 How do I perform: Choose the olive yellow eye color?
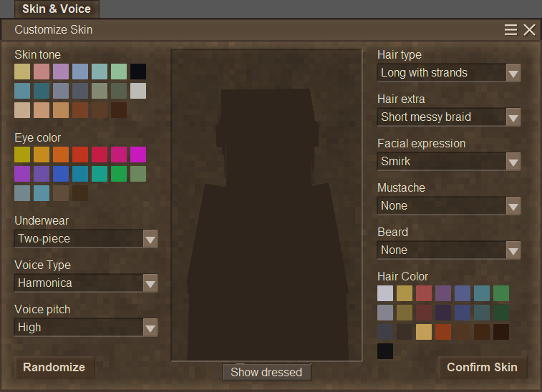[x=22, y=155]
